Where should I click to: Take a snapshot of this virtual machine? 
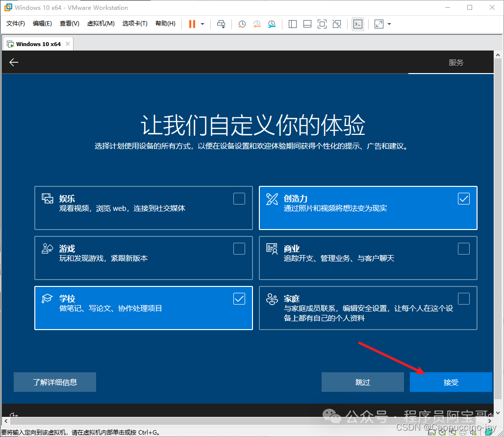pyautogui.click(x=242, y=24)
